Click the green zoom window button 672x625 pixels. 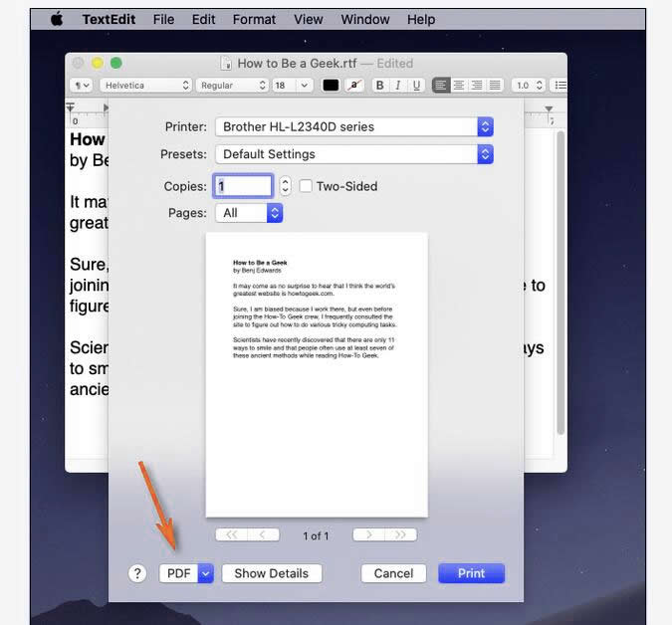tap(116, 63)
